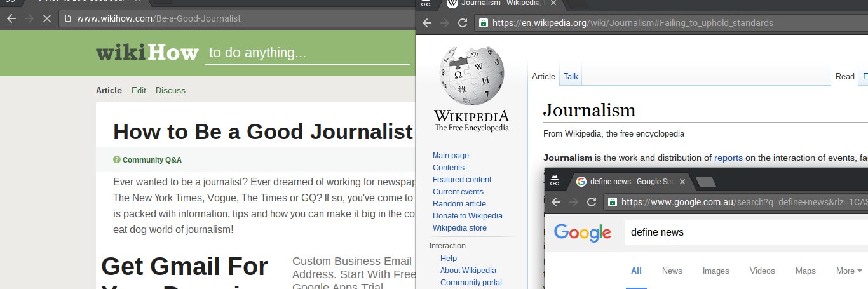Click the page icon in wikiHow address bar
Image resolution: width=868 pixels, height=289 pixels.
click(x=68, y=18)
